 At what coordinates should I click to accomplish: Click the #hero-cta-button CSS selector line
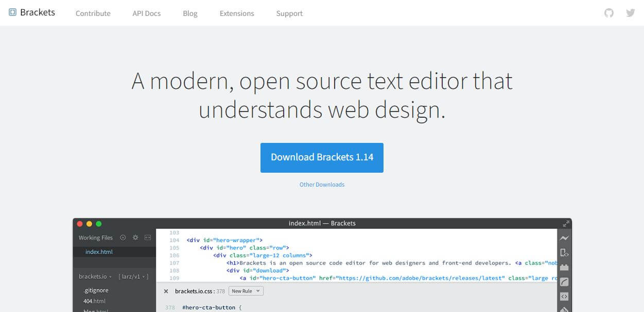[212, 308]
